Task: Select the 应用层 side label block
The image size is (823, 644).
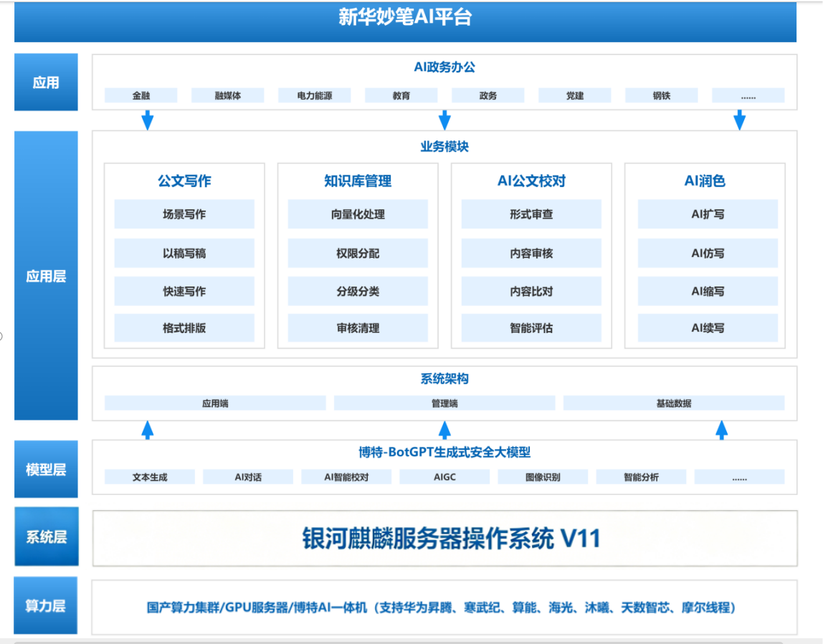Action: point(46,276)
